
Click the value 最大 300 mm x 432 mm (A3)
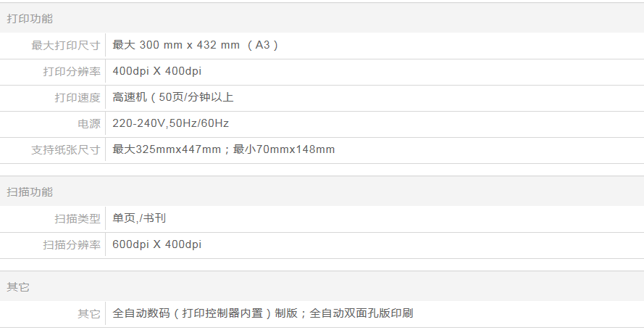click(x=196, y=45)
